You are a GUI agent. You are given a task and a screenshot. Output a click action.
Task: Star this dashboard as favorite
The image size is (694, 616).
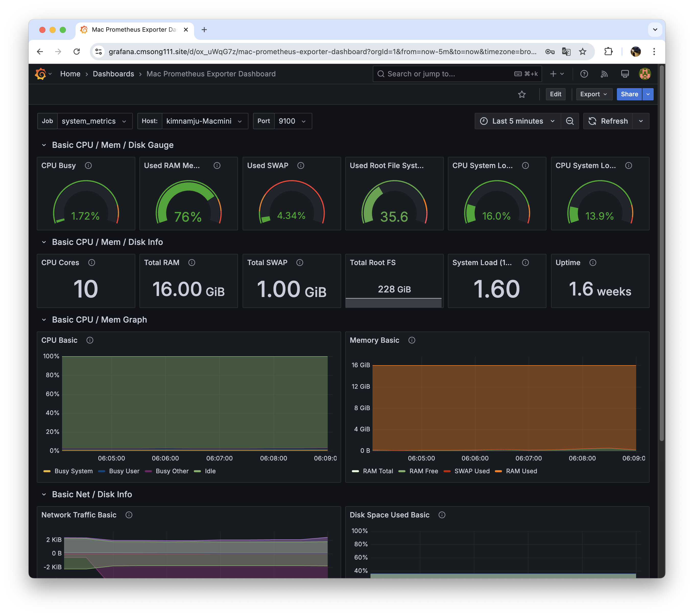[522, 94]
